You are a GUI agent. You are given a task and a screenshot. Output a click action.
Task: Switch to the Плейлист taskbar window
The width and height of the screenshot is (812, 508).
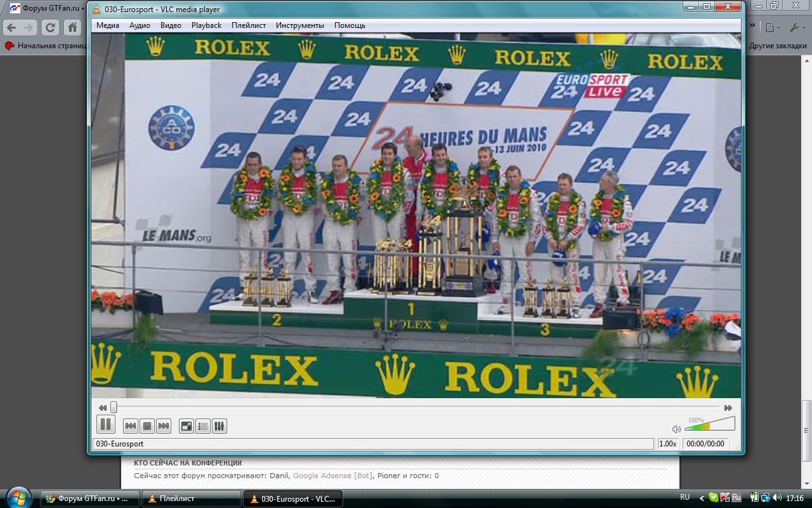click(x=192, y=498)
